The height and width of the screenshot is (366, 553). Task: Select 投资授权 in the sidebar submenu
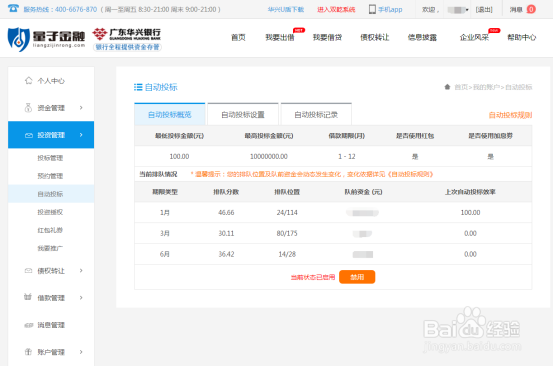click(50, 212)
